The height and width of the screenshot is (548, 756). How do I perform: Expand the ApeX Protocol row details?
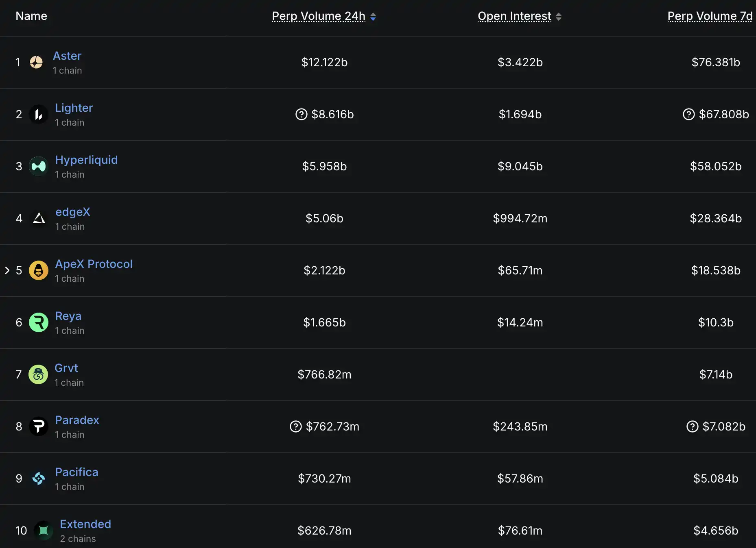pyautogui.click(x=7, y=270)
